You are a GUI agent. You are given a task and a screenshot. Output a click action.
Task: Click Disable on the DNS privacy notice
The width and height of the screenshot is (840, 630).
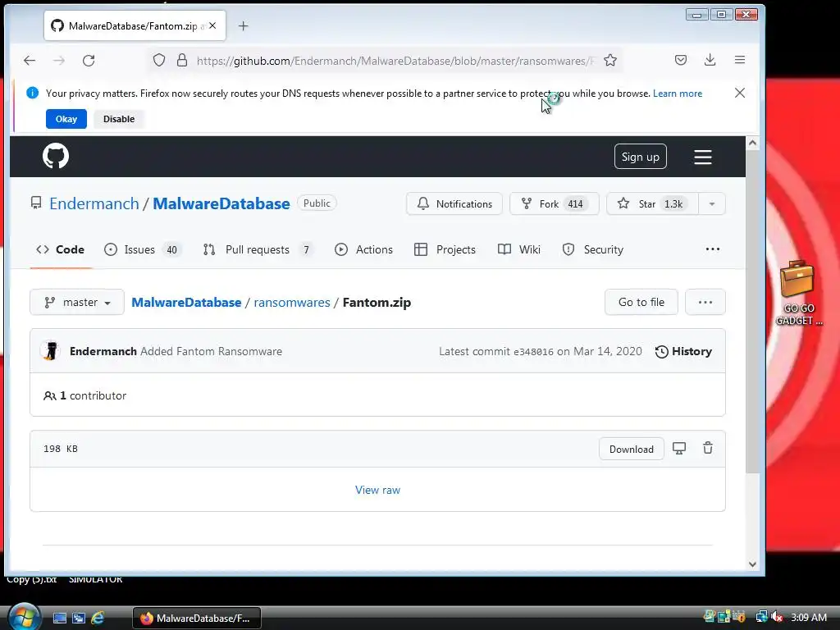119,119
